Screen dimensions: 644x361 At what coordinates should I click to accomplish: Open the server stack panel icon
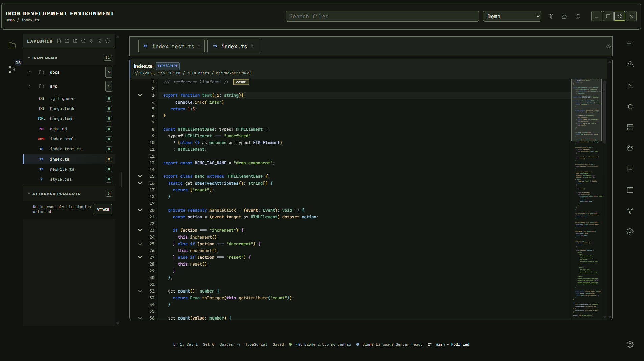(630, 127)
